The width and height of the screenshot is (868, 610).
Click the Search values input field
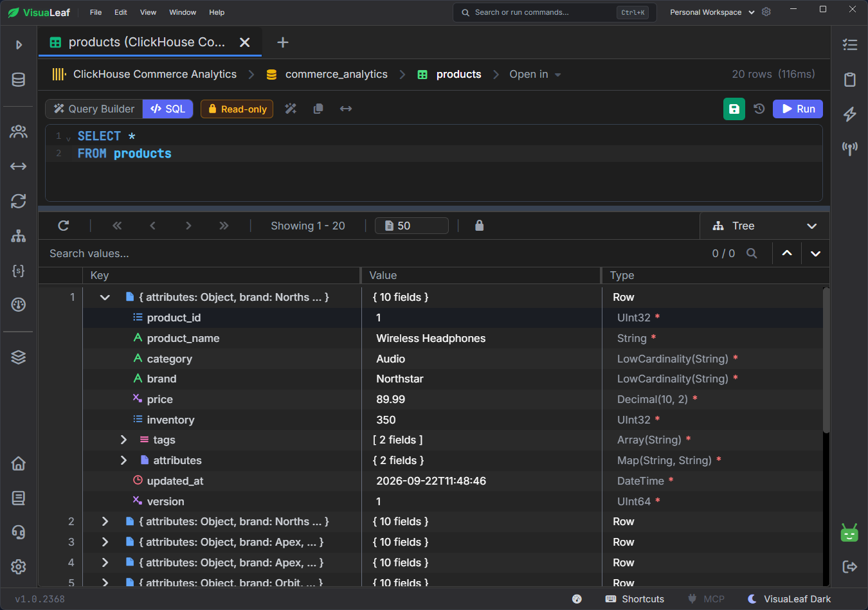(373, 253)
